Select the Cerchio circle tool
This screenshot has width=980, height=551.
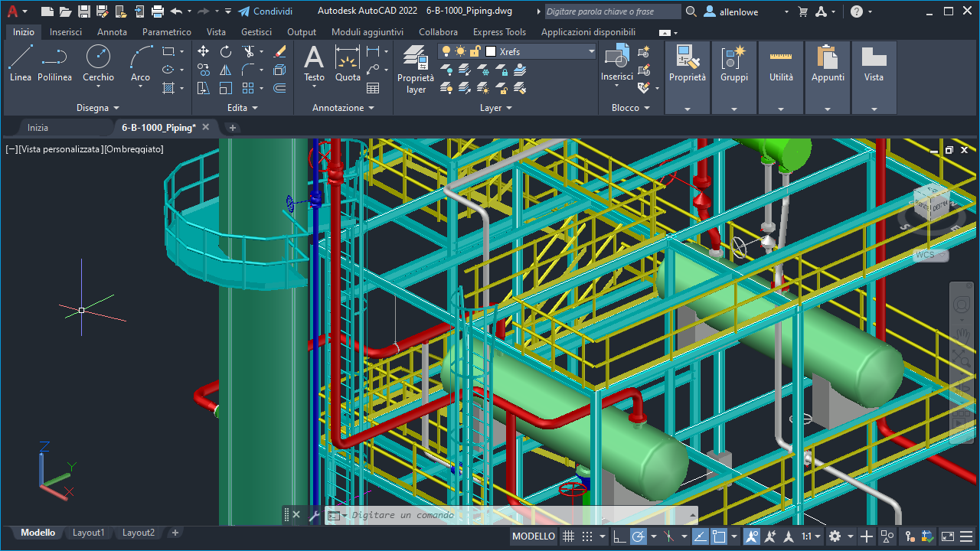(x=98, y=63)
